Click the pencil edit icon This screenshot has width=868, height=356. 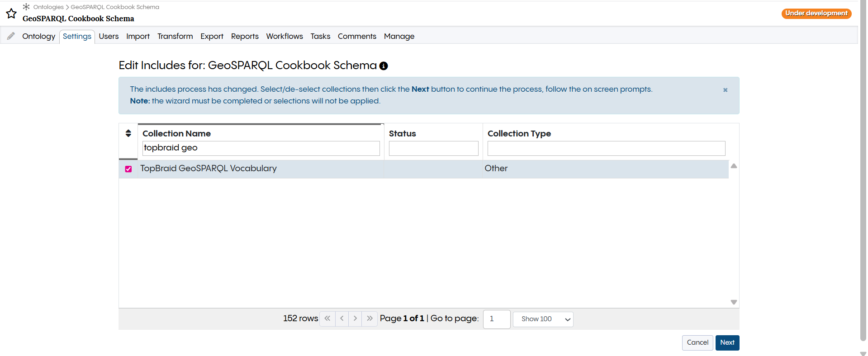(11, 36)
